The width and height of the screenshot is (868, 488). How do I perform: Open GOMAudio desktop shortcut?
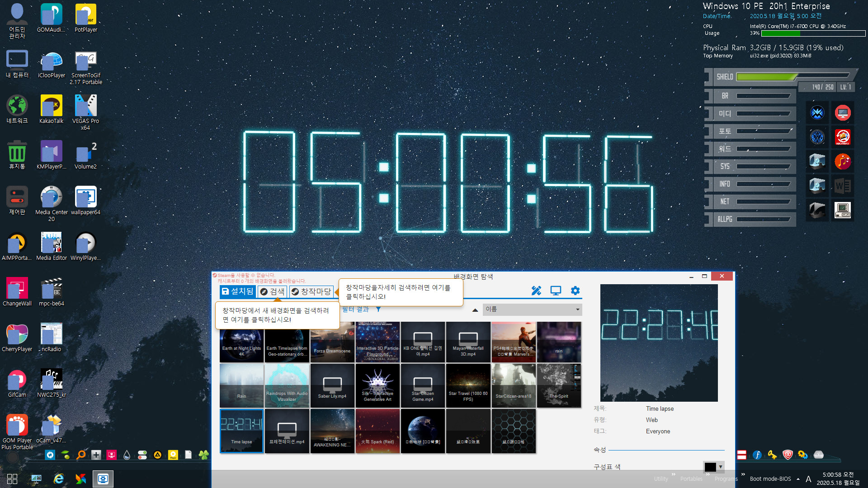click(51, 18)
